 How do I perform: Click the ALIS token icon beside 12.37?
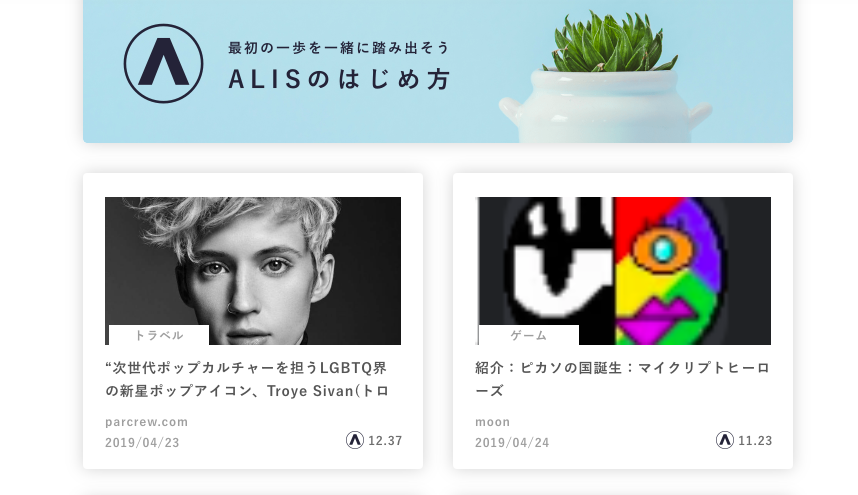(x=355, y=440)
